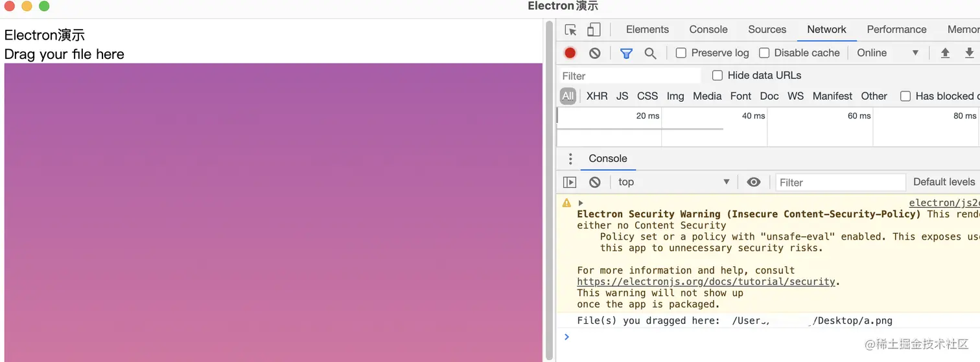The image size is (980, 362).
Task: Show the console sidebar icon
Action: pos(570,183)
